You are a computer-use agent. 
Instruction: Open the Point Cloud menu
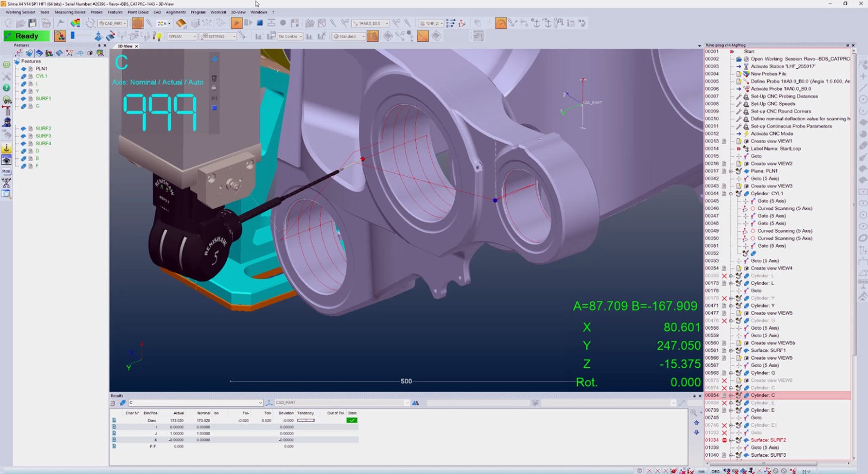(138, 12)
